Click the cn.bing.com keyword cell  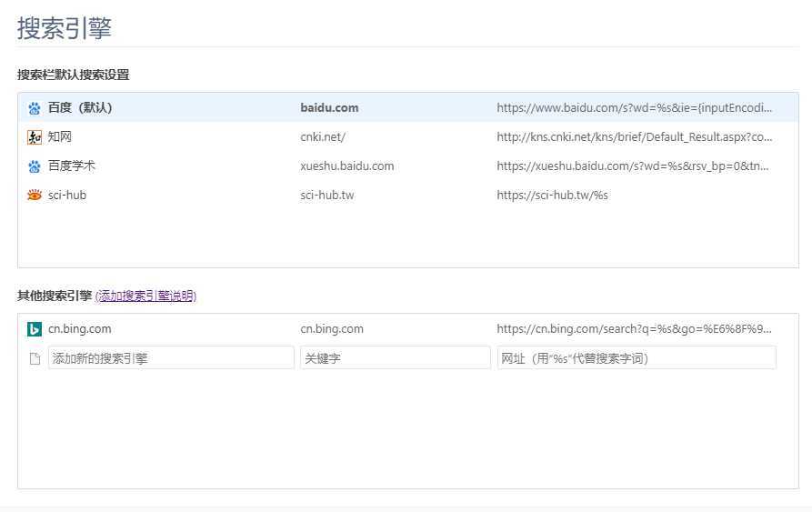click(x=332, y=328)
